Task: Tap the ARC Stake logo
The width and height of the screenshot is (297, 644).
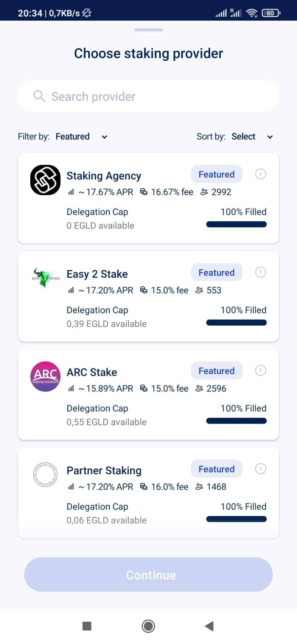Action: click(x=45, y=376)
